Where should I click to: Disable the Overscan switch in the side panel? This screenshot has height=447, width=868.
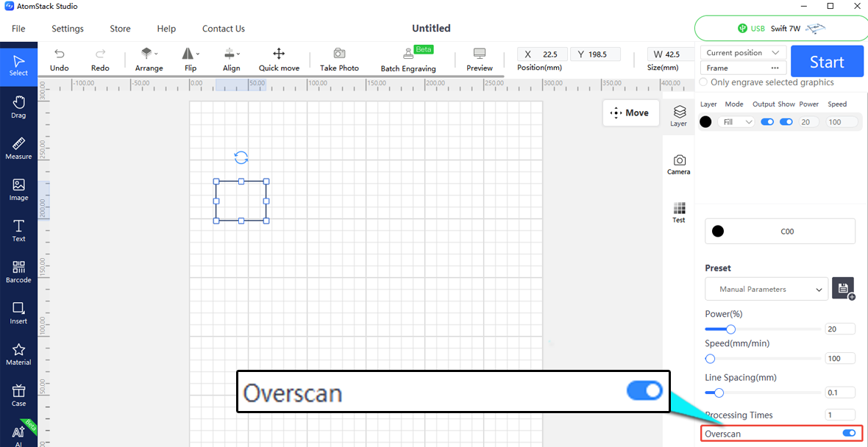pyautogui.click(x=849, y=433)
